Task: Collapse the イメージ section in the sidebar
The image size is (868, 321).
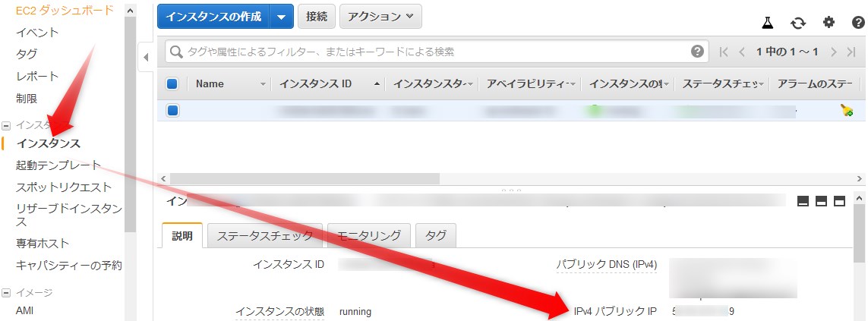Action: pyautogui.click(x=6, y=292)
